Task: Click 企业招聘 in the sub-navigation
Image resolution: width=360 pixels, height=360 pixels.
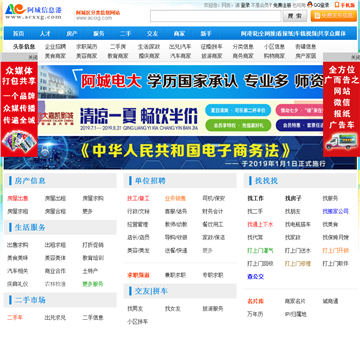Action: pos(55,47)
